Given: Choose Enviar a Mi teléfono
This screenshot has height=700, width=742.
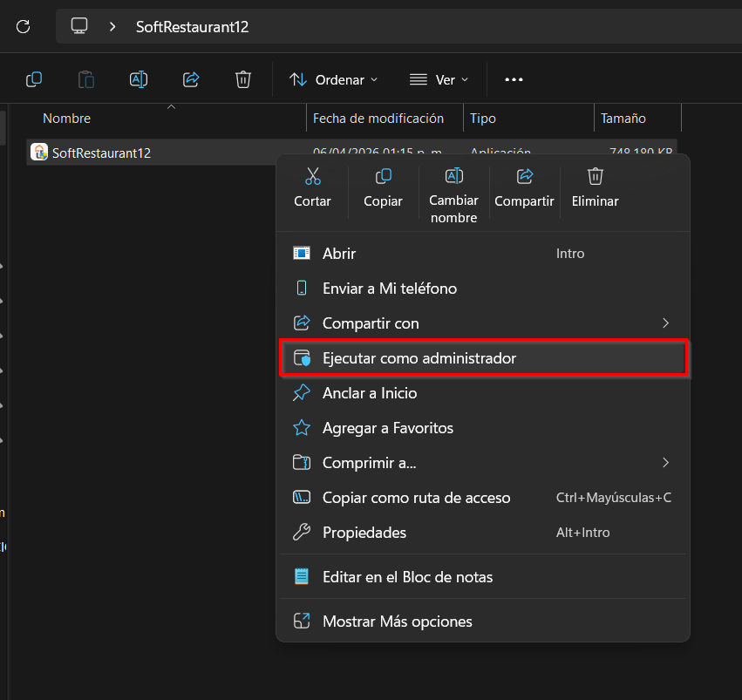Looking at the screenshot, I should tap(483, 289).
